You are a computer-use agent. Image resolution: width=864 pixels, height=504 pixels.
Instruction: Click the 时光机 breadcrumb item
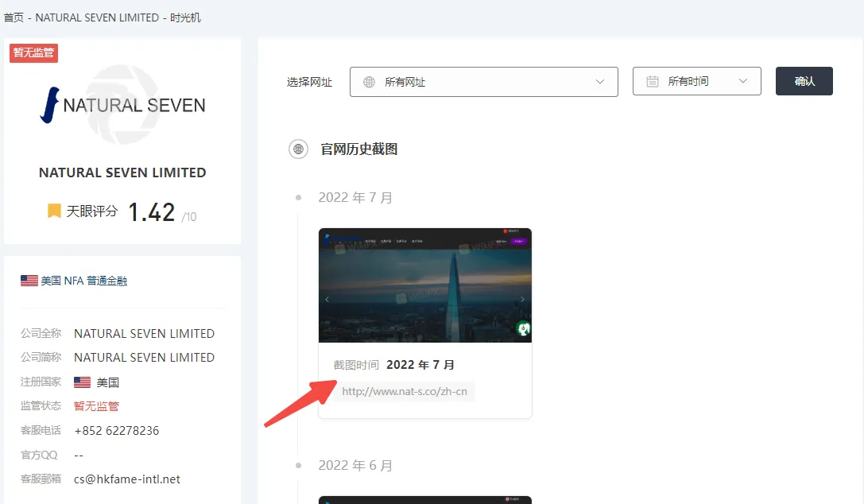coord(185,17)
